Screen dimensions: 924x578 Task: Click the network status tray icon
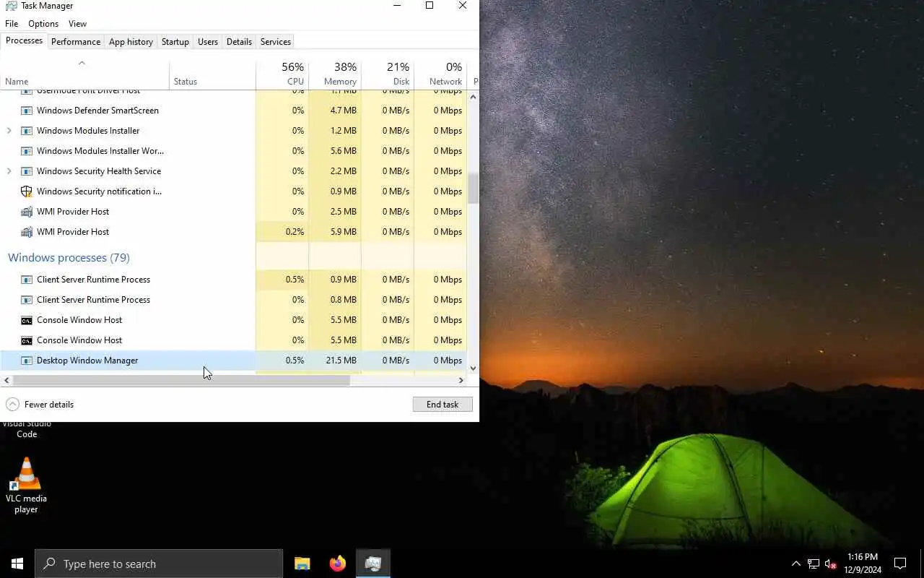814,564
